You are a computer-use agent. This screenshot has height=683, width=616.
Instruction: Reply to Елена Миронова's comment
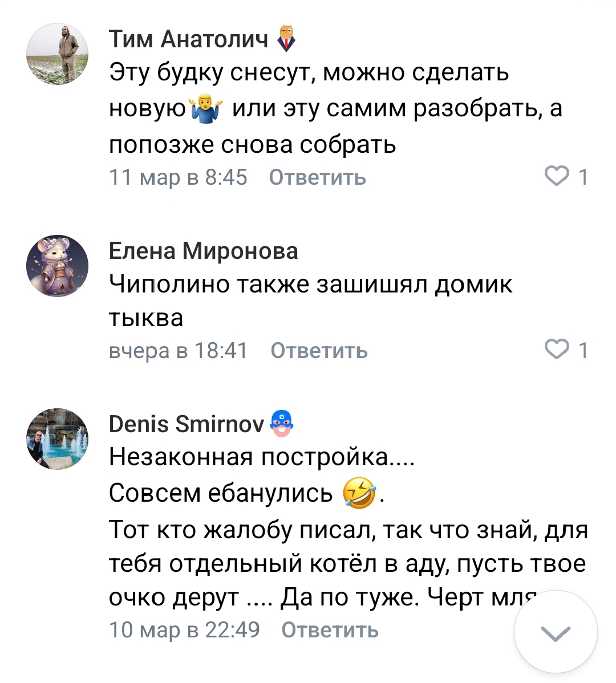(319, 350)
